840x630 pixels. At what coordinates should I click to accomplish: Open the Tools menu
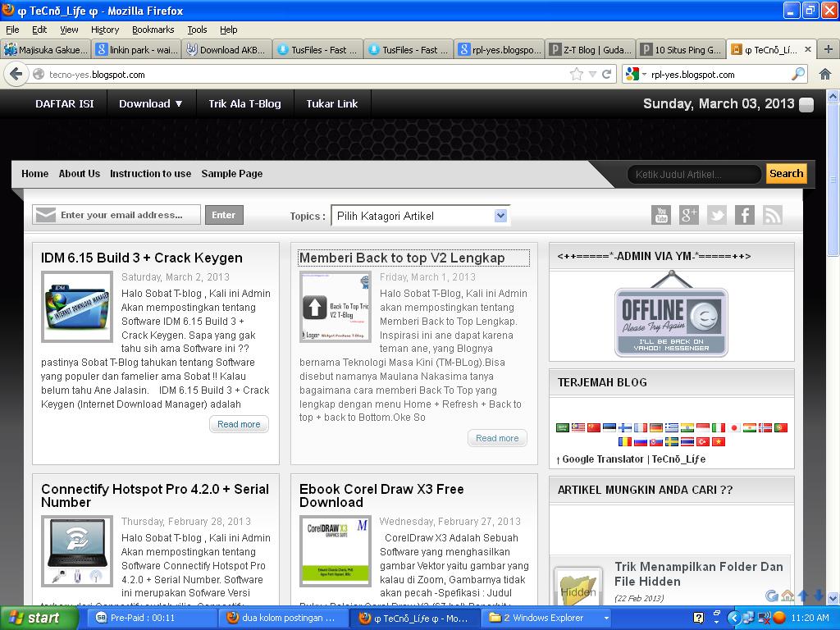pyautogui.click(x=197, y=30)
